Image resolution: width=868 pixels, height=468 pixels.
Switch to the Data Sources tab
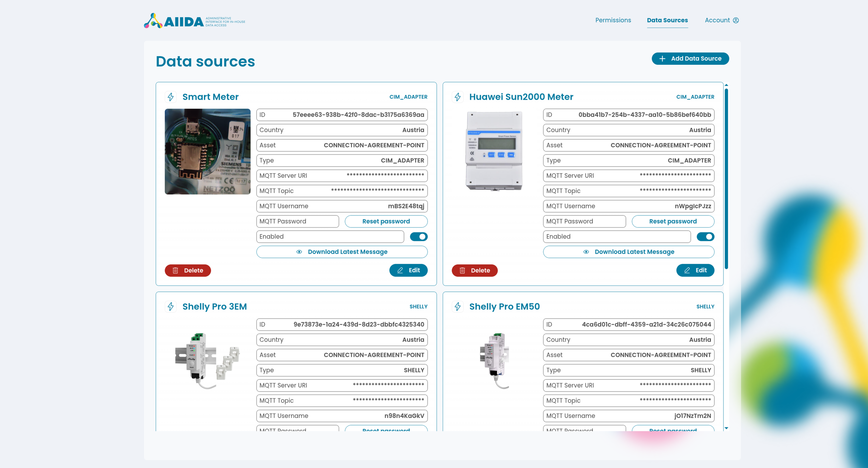(x=667, y=20)
